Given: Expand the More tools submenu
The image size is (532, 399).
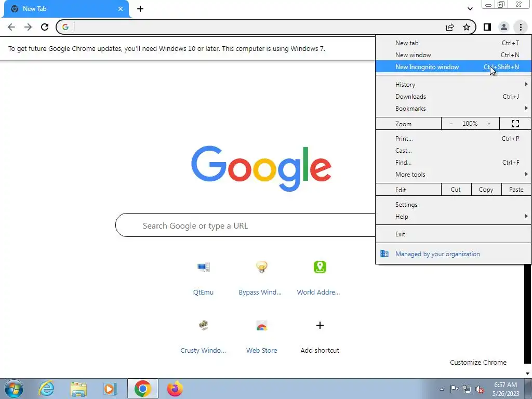Looking at the screenshot, I should click(x=453, y=175).
